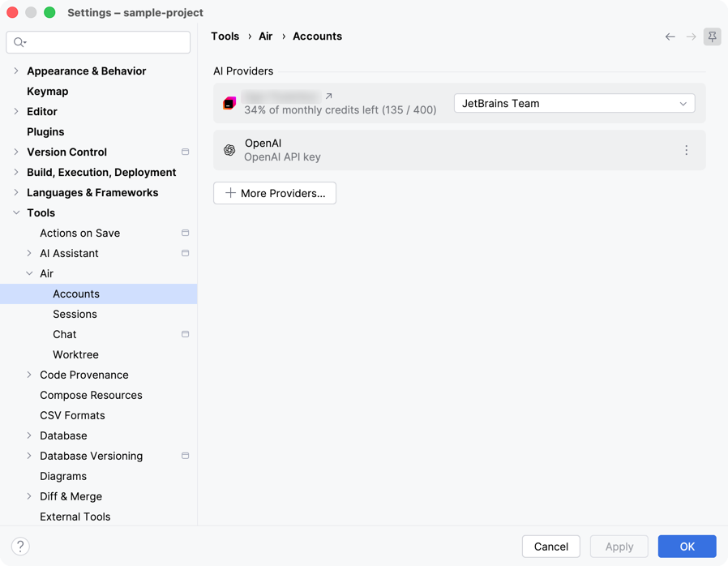Click project-level marker beside AI Assistant
Screen dimensions: 728x566
point(186,253)
